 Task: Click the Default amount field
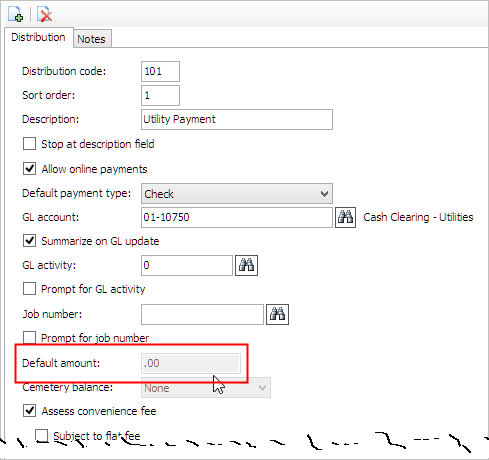pos(191,363)
